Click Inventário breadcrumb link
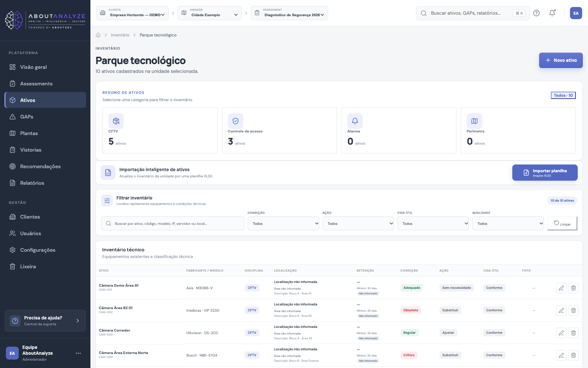 (x=120, y=35)
